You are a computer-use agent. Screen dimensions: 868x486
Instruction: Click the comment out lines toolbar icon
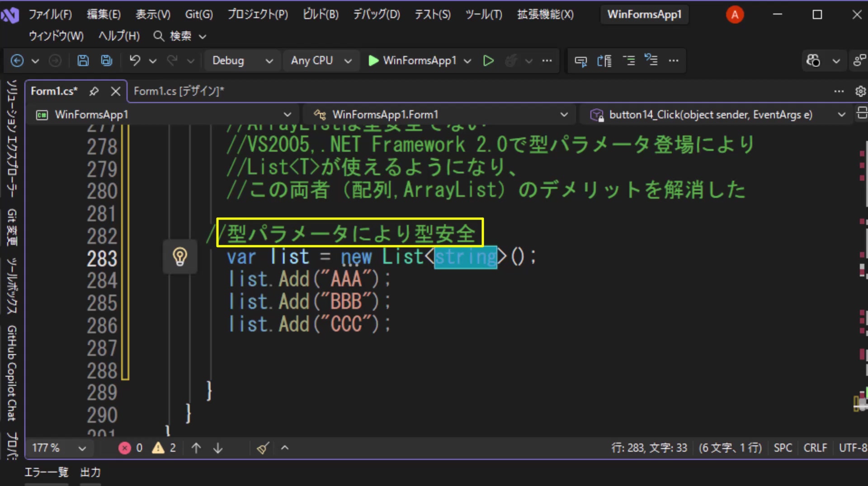point(651,61)
